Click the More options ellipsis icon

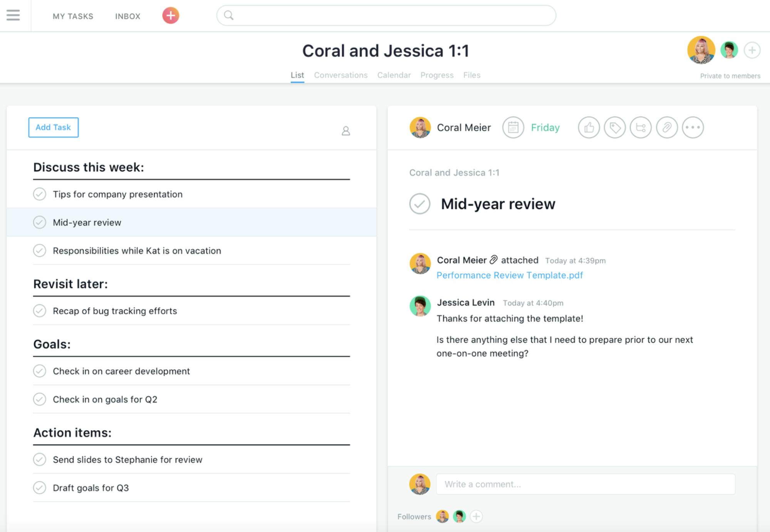point(692,127)
